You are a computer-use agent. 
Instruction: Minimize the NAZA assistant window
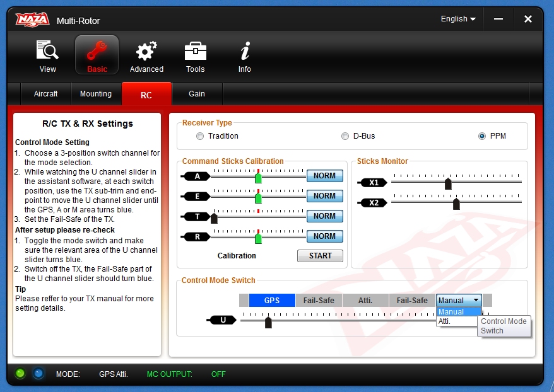tap(498, 19)
